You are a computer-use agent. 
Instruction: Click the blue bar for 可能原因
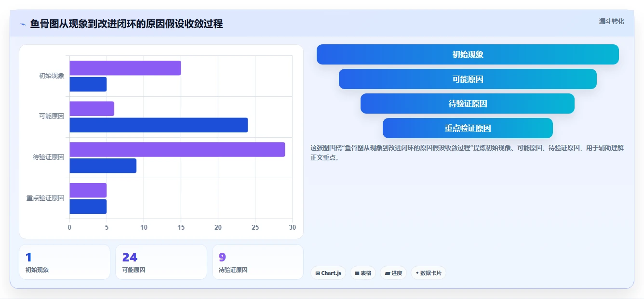(x=159, y=125)
